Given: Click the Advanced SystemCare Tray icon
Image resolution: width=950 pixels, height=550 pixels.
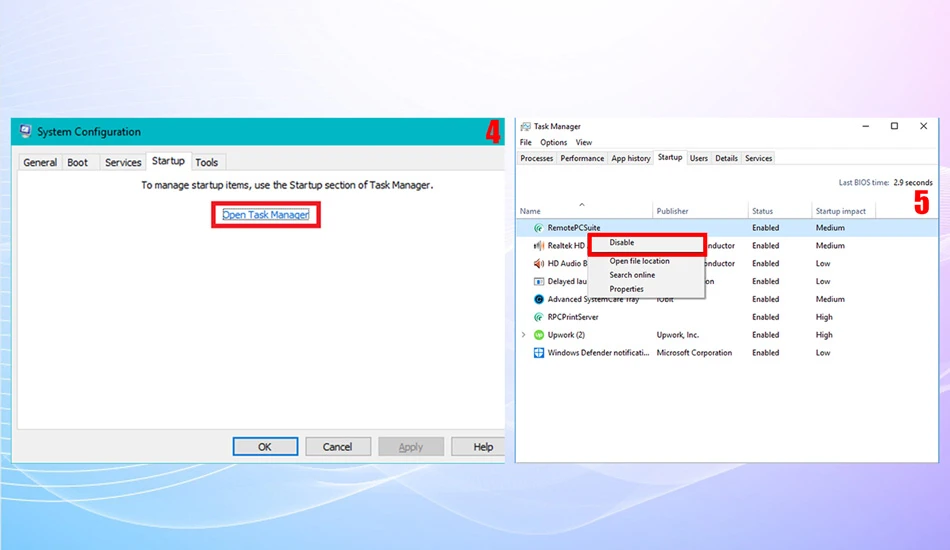Looking at the screenshot, I should coord(539,299).
